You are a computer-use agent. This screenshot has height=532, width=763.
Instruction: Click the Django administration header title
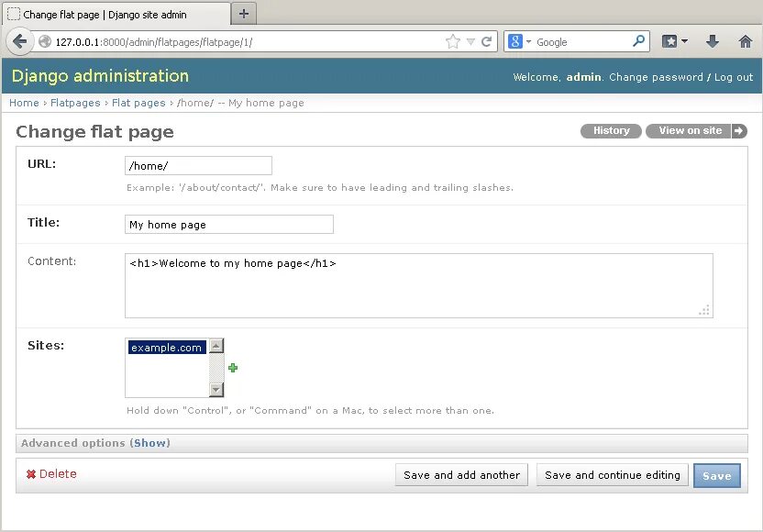100,76
